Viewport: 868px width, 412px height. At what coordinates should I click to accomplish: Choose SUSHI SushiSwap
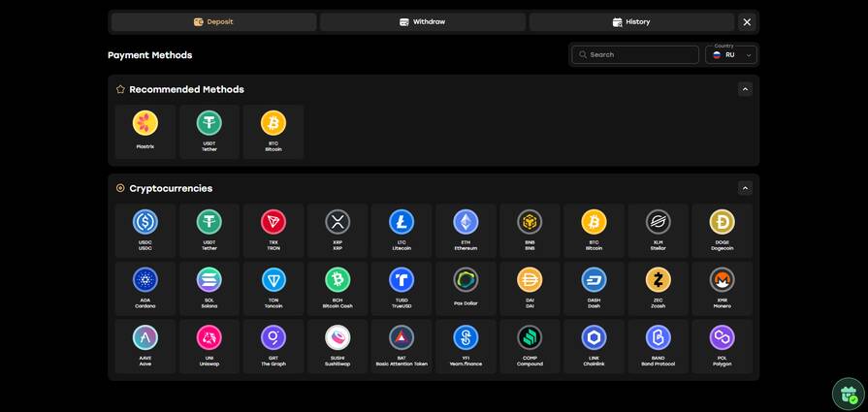tap(338, 346)
